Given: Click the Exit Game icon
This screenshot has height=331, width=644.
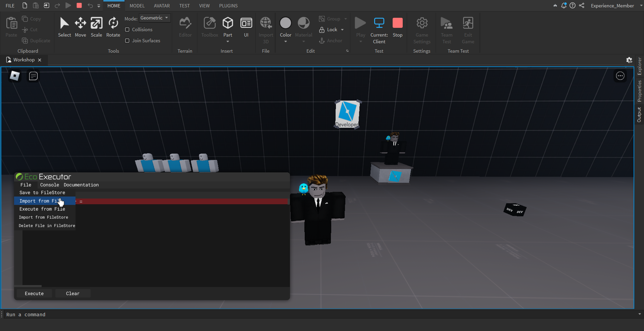Looking at the screenshot, I should click(x=468, y=23).
